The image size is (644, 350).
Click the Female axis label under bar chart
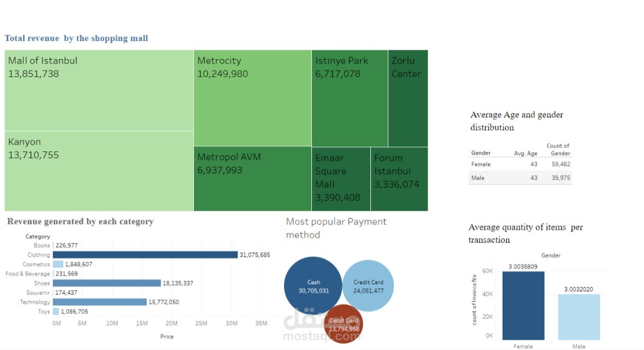tap(523, 346)
